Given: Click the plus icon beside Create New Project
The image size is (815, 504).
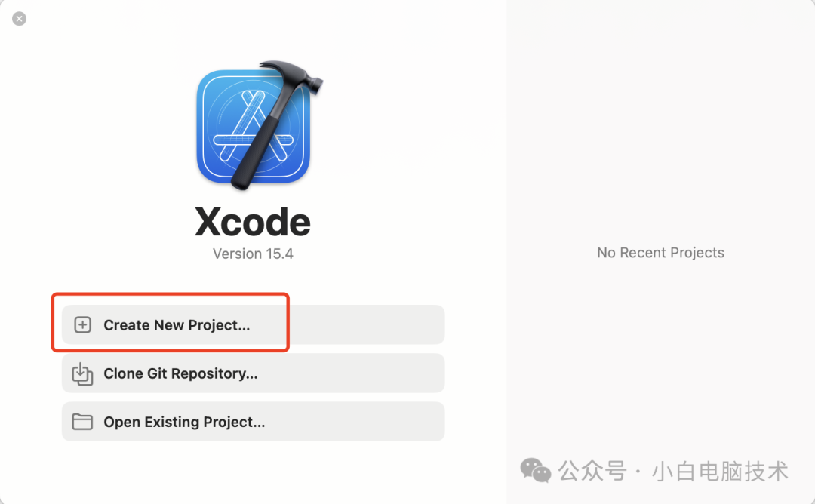Looking at the screenshot, I should coord(83,324).
